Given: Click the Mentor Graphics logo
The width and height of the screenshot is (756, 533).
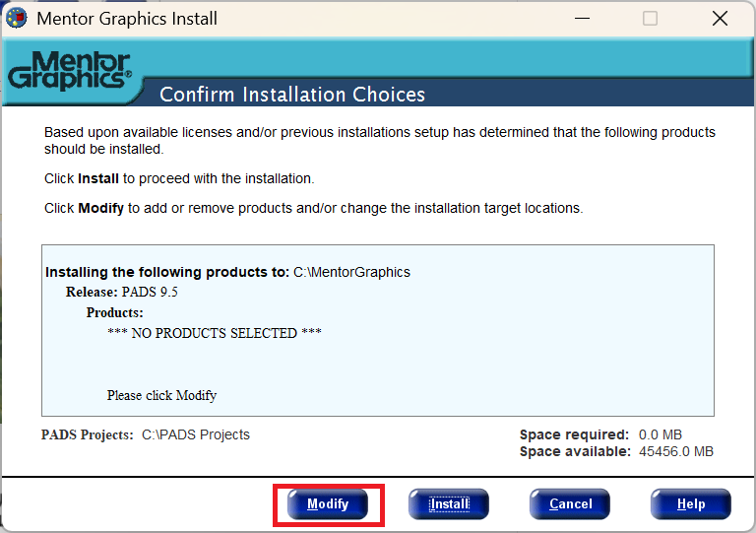Looking at the screenshot, I should [x=70, y=70].
